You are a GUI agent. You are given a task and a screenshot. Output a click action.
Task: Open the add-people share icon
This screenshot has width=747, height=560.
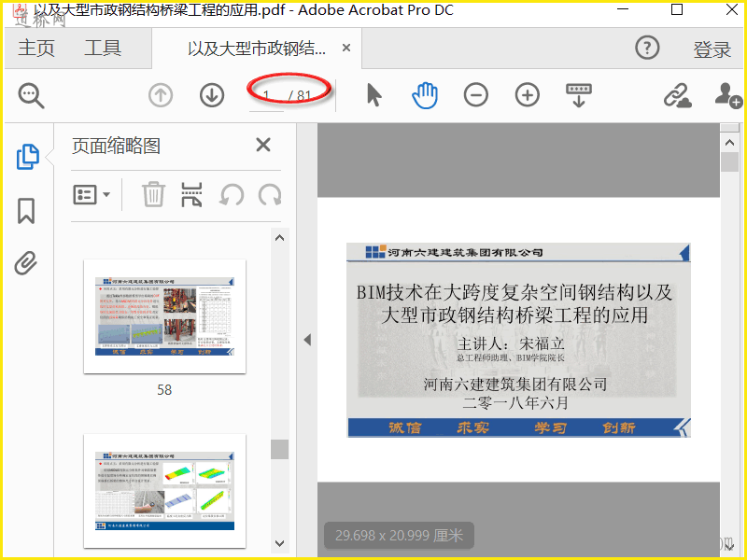[728, 95]
